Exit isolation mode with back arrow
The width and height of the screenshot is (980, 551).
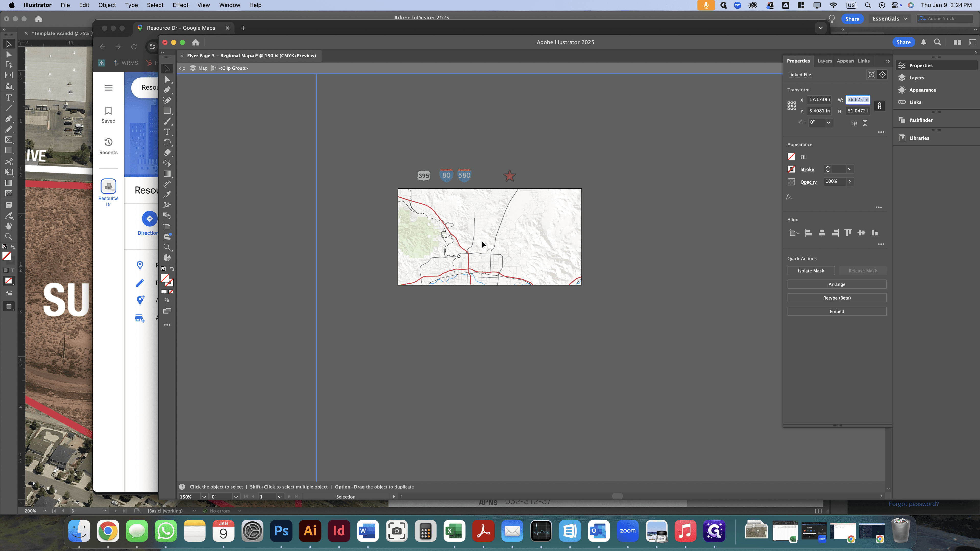coord(182,68)
